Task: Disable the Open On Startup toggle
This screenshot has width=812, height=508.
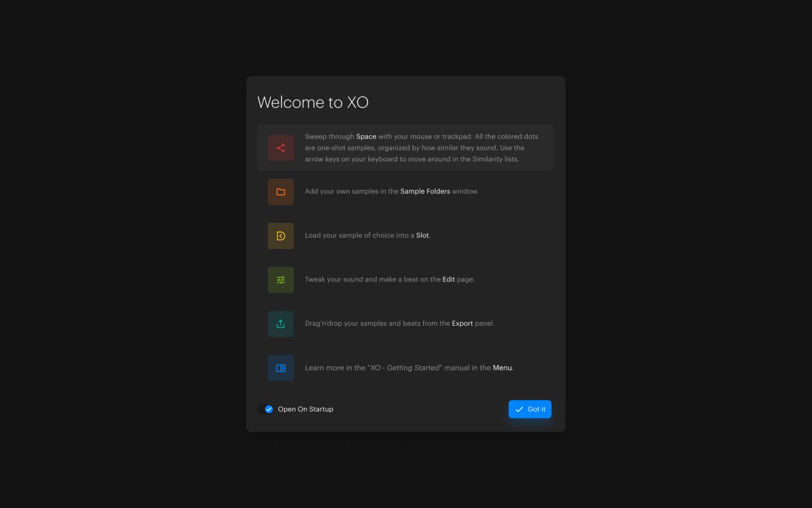Action: point(266,410)
